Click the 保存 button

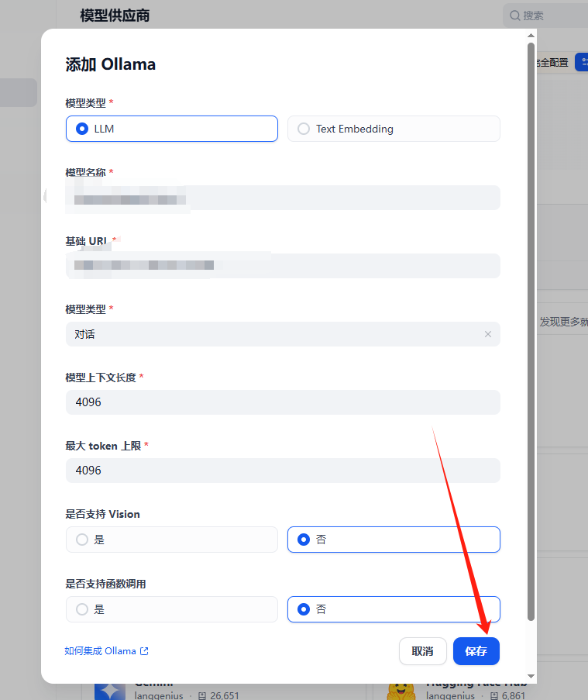tap(476, 651)
